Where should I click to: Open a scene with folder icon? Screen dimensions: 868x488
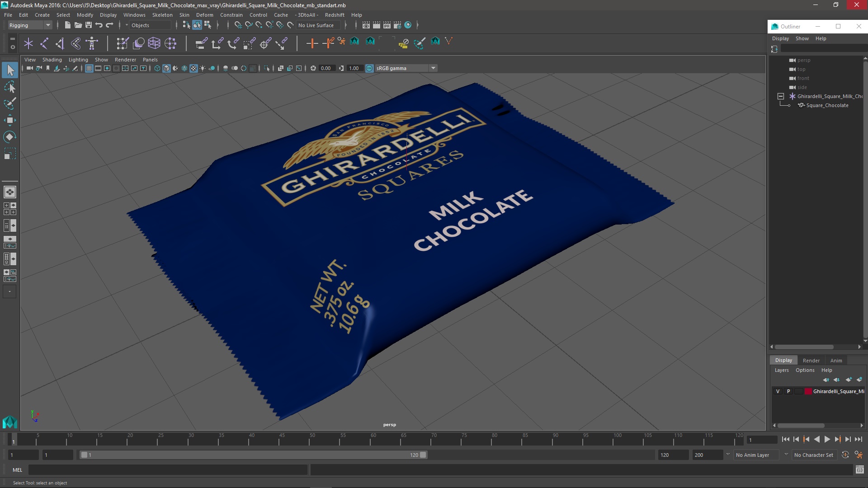(78, 25)
